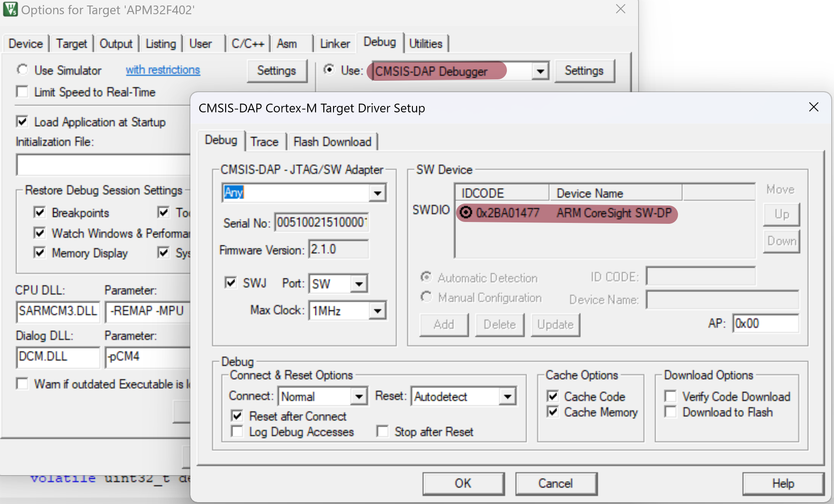Close the Options for Target window
The width and height of the screenshot is (834, 504).
(x=621, y=9)
